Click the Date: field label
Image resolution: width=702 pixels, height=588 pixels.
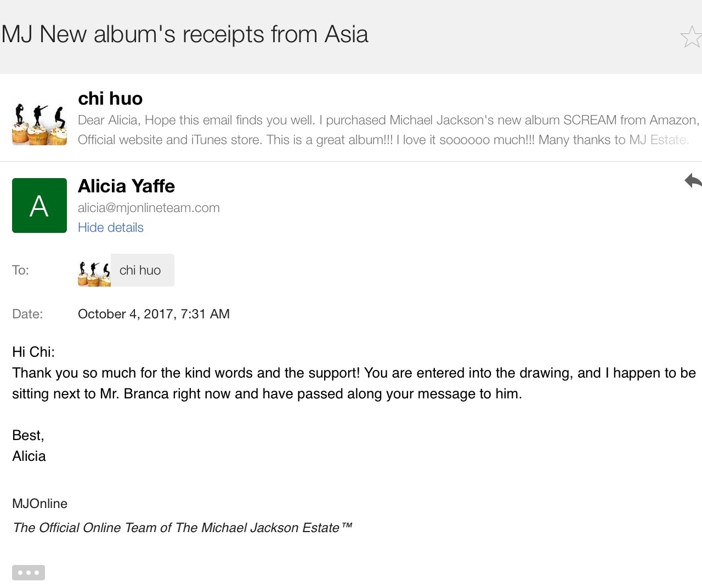point(27,314)
